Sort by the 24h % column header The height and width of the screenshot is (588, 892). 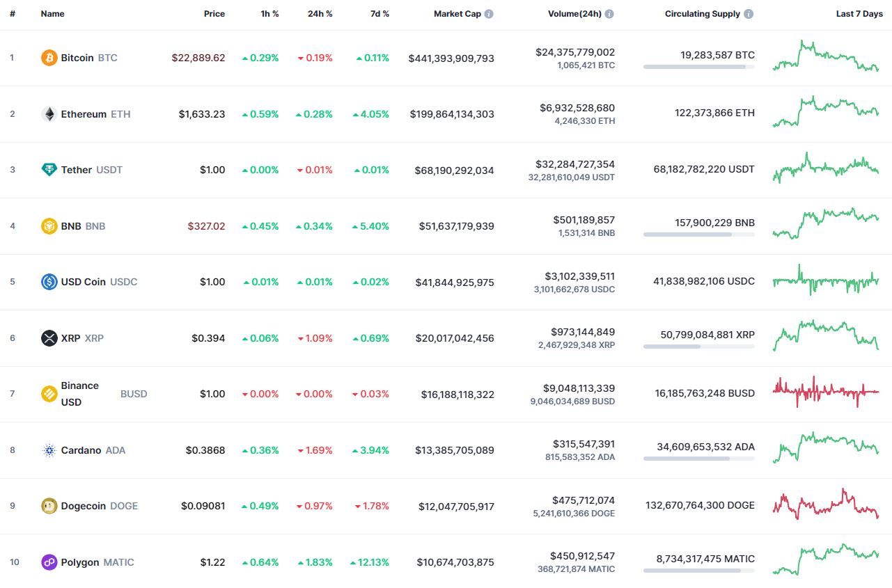pos(320,14)
